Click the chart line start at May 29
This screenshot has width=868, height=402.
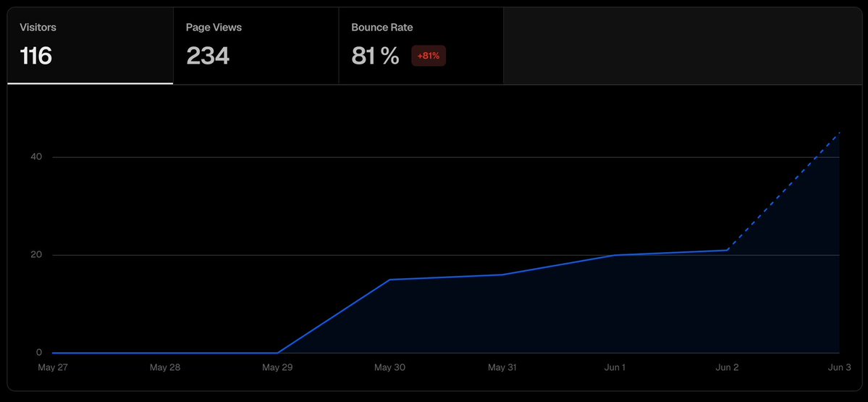(x=278, y=353)
